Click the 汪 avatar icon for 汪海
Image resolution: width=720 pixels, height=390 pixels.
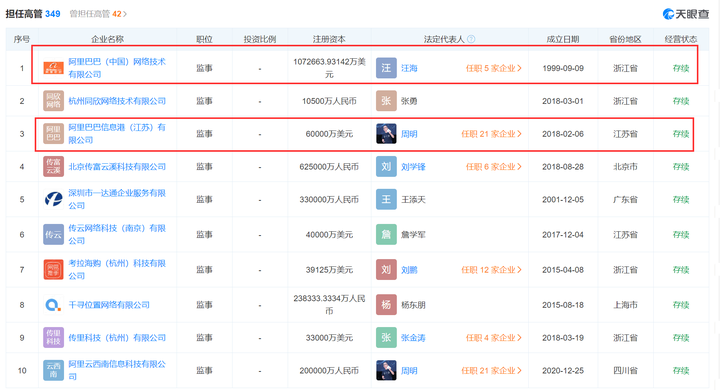(386, 68)
